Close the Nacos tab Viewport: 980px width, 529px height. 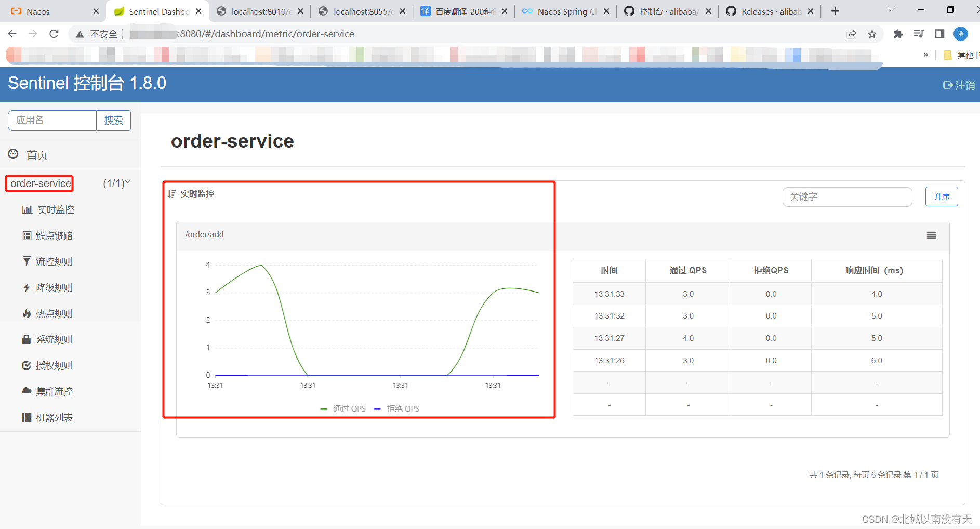[96, 11]
